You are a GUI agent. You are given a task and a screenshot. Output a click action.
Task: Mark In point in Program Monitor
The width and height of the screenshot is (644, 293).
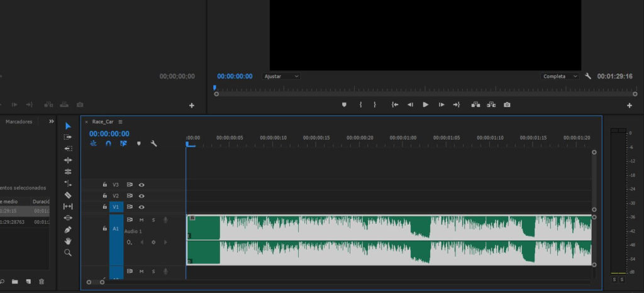pos(360,104)
